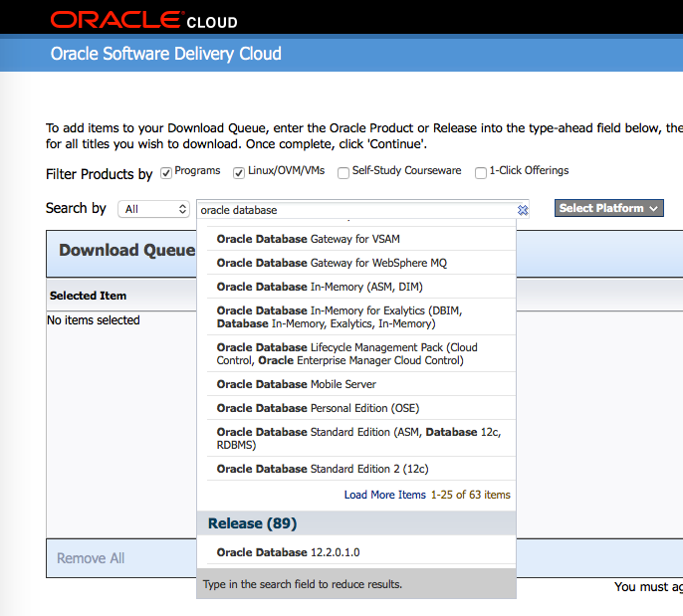683x616 pixels.
Task: Enable the 1-Click Offerings checkbox
Action: (x=481, y=173)
